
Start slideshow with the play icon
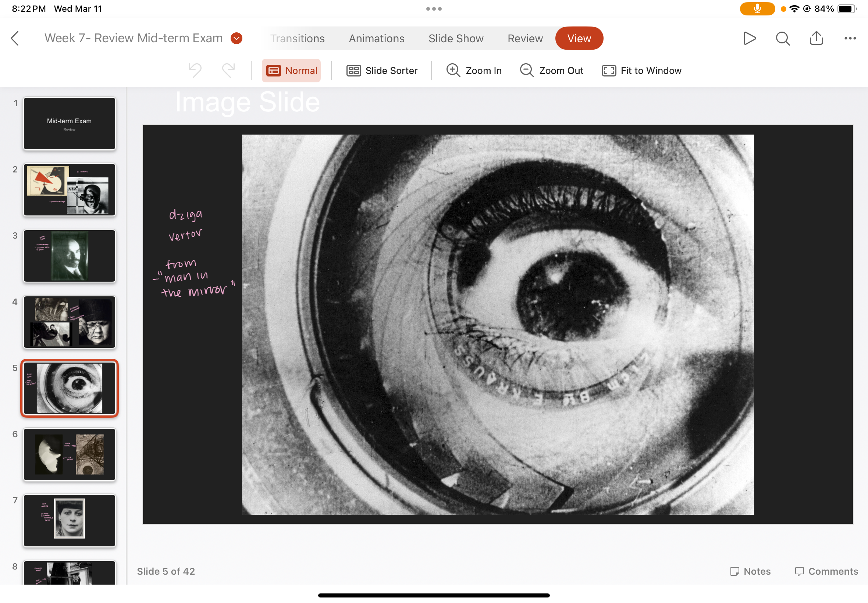[749, 38]
